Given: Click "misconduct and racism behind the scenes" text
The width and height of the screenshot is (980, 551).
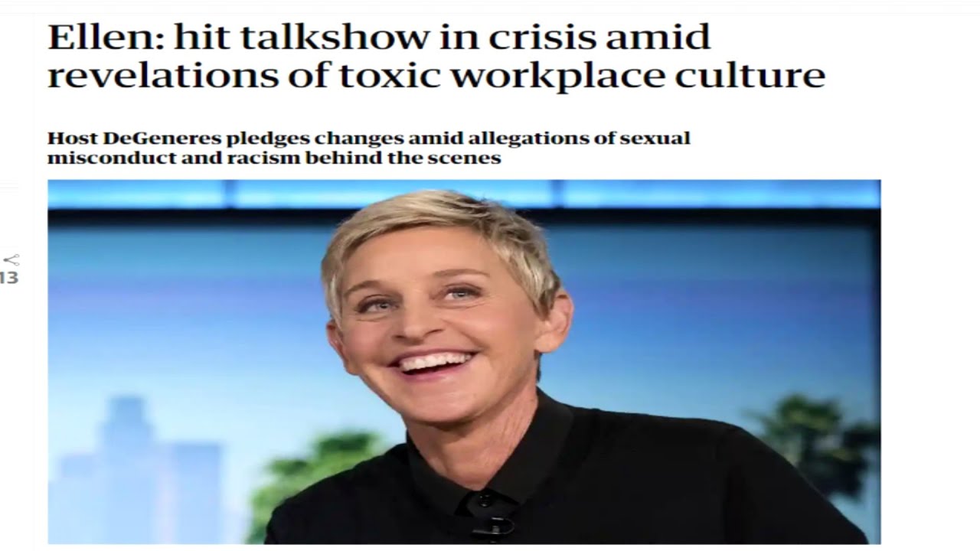Looking at the screenshot, I should (x=274, y=158).
